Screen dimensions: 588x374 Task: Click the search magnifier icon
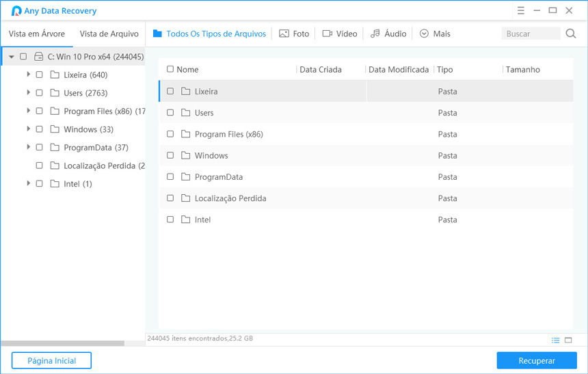[571, 34]
